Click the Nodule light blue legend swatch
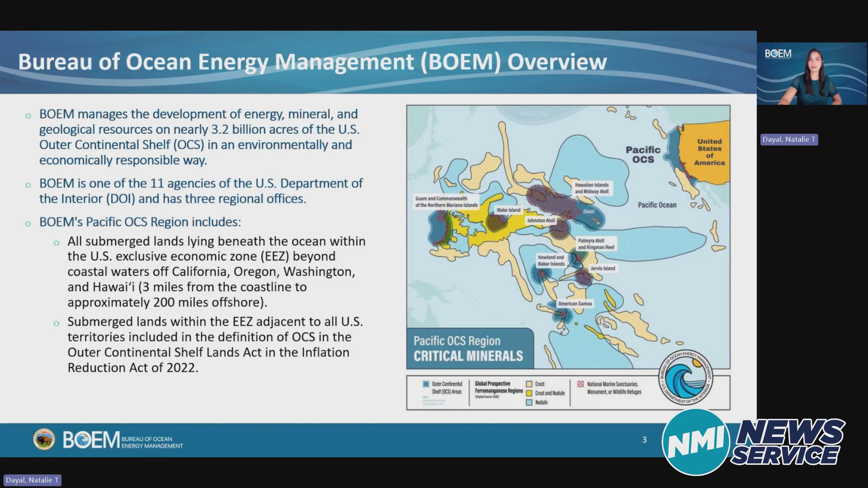The width and height of the screenshot is (868, 488). tap(529, 402)
